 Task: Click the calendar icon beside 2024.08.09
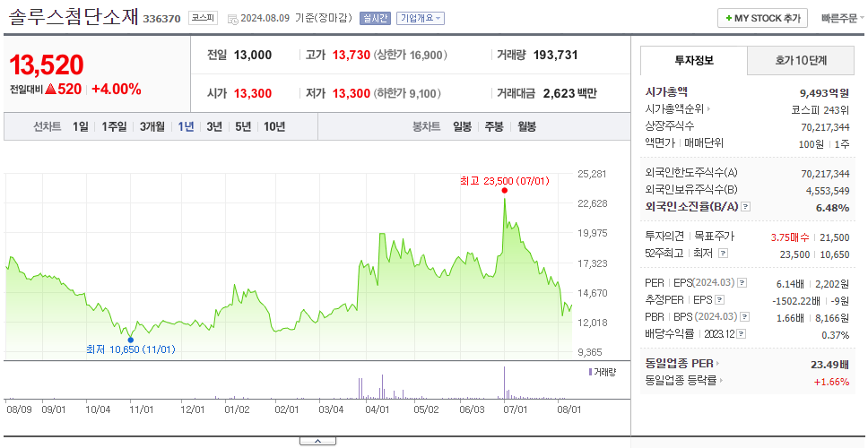232,19
